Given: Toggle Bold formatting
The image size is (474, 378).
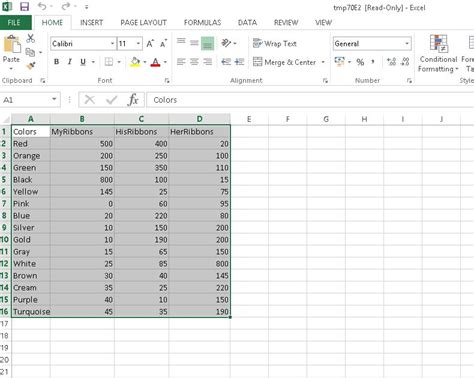Looking at the screenshot, I should coord(56,62).
